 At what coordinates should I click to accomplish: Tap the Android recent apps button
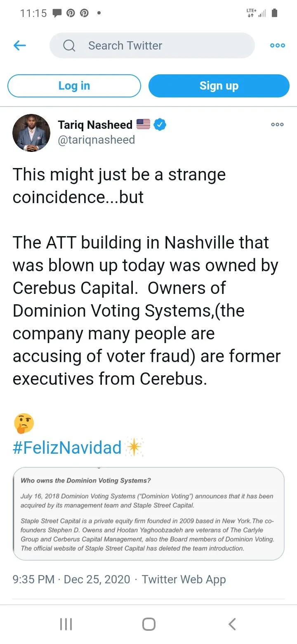[66, 624]
